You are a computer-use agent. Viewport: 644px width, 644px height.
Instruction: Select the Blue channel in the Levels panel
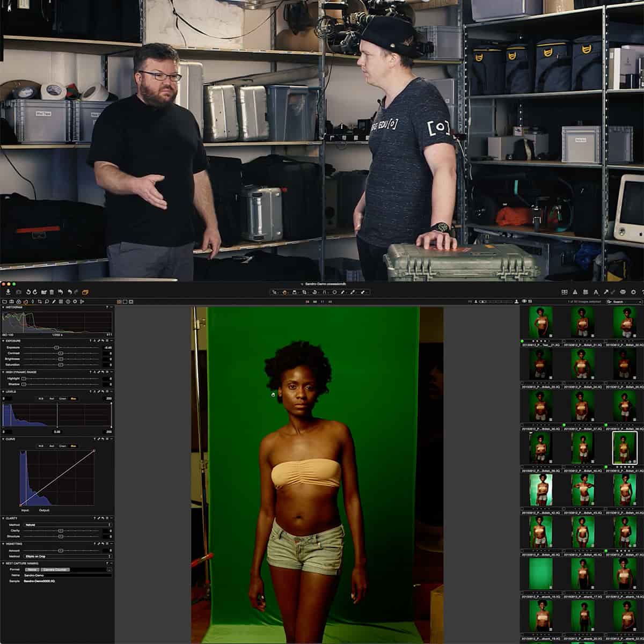[x=74, y=398]
